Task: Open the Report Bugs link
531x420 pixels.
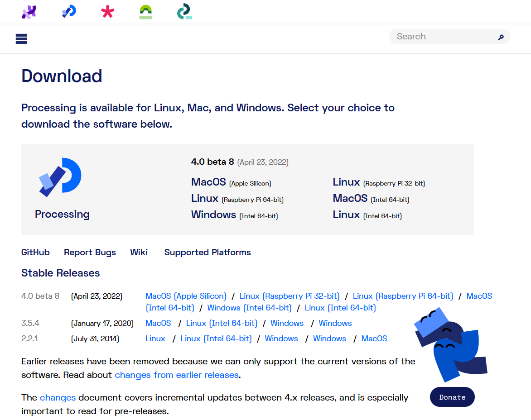Action: (x=90, y=252)
